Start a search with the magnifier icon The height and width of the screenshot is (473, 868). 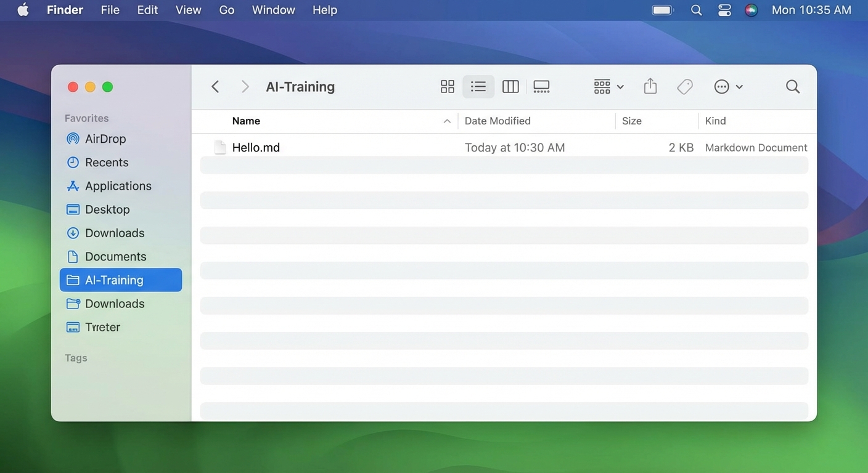(x=793, y=86)
